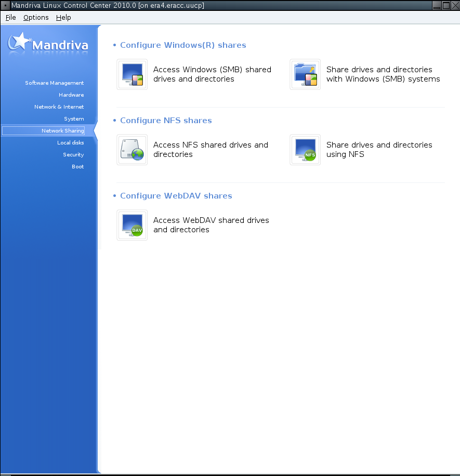Open the Access Windows SMB shares icon

(x=132, y=74)
